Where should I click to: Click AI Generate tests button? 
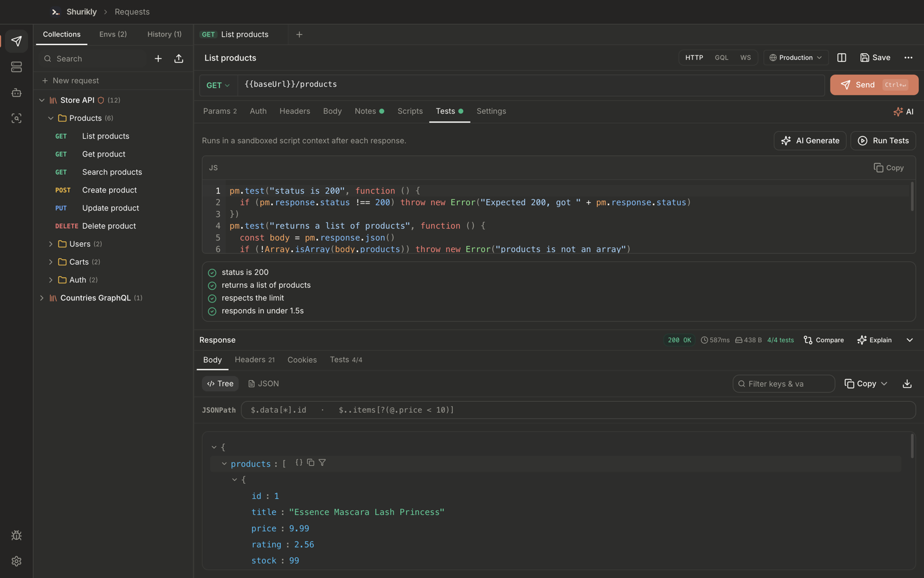coord(810,140)
